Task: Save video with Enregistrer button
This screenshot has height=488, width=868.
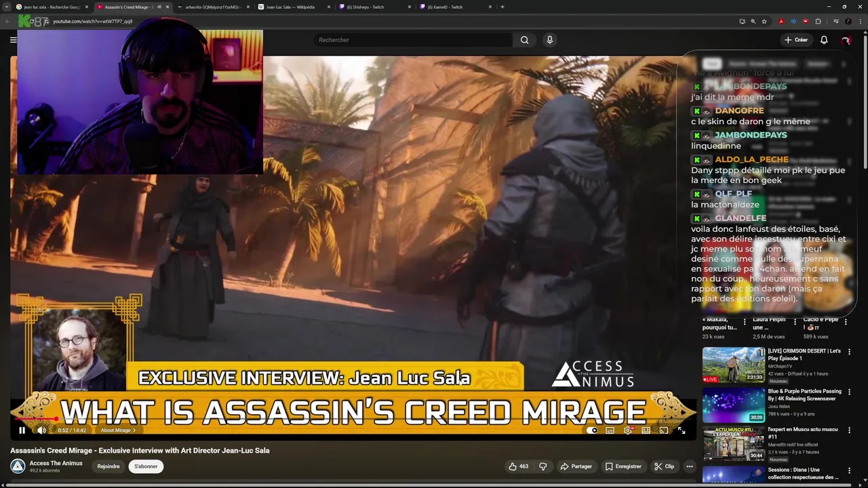Action: (x=623, y=466)
